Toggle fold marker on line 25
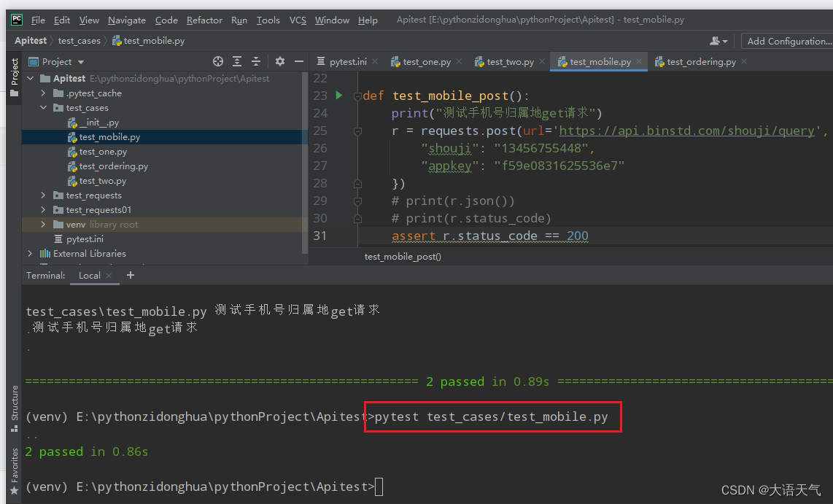Image resolution: width=833 pixels, height=504 pixels. point(357,131)
